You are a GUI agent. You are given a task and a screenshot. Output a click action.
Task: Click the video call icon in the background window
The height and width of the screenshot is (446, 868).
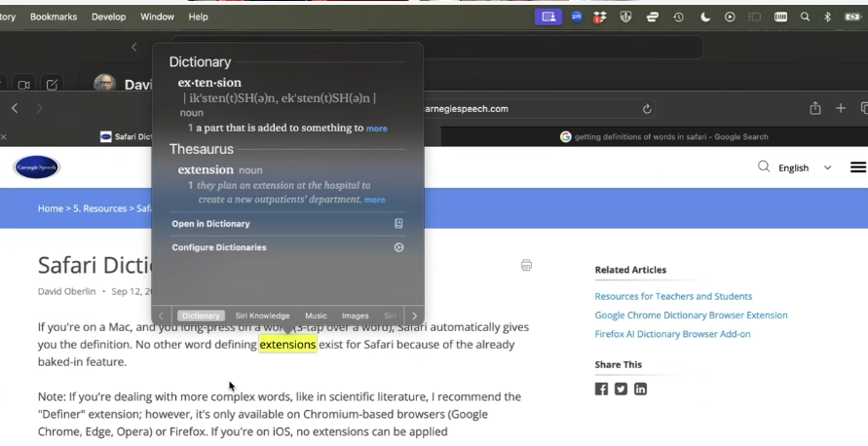click(23, 85)
